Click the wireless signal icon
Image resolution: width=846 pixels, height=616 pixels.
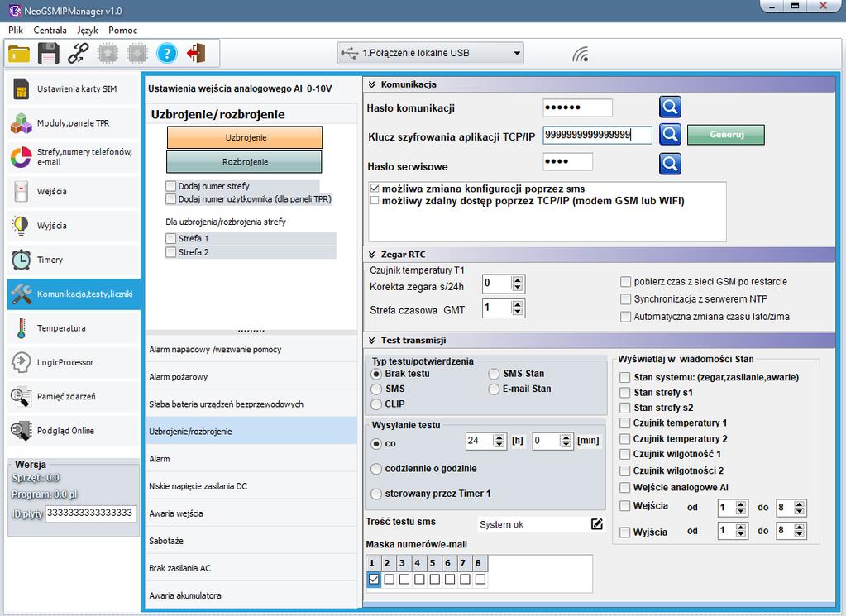581,54
